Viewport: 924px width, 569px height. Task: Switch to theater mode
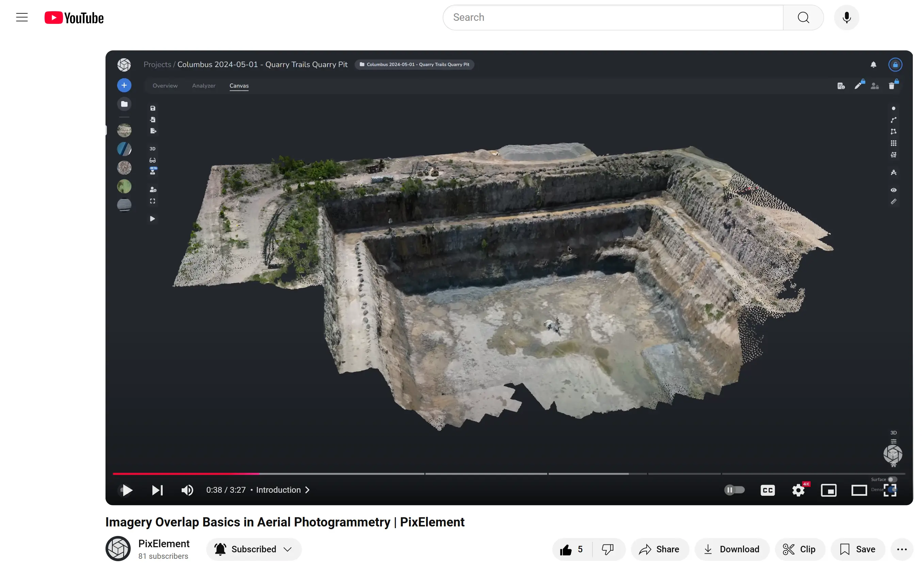click(x=859, y=490)
